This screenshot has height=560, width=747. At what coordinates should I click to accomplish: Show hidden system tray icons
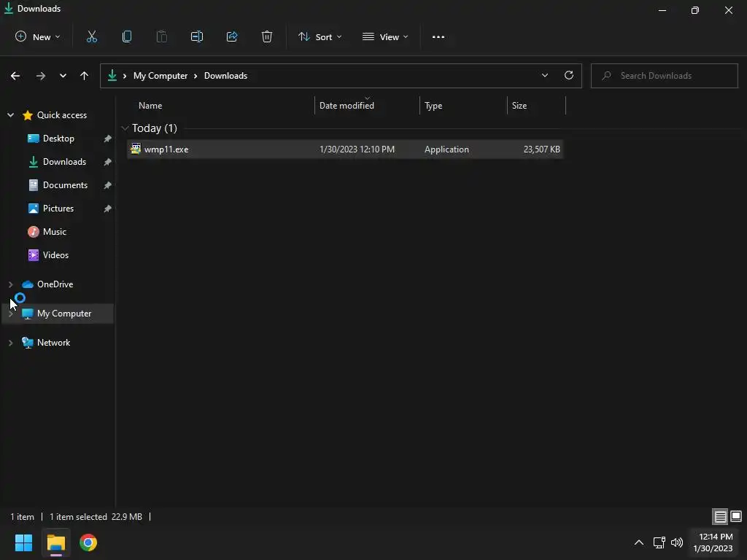(x=639, y=542)
